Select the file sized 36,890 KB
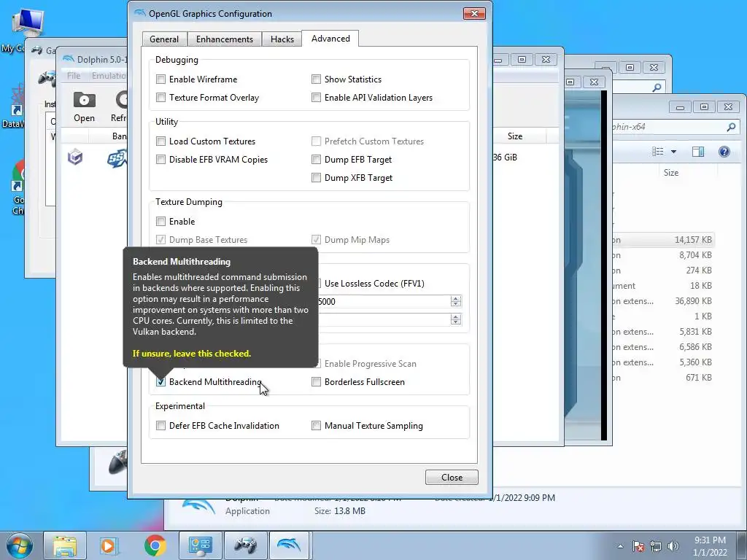This screenshot has height=560, width=747. tap(663, 301)
